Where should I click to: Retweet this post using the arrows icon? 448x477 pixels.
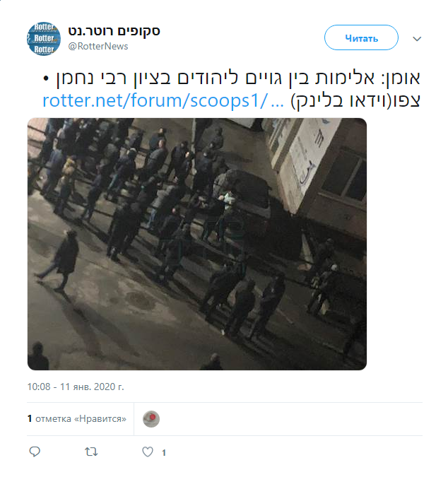pos(91,452)
